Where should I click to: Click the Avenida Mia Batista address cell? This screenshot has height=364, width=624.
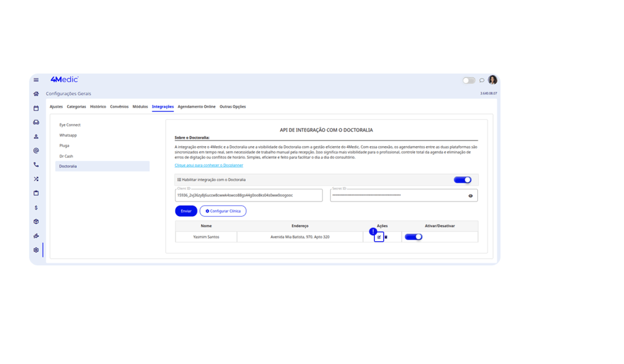pyautogui.click(x=300, y=237)
